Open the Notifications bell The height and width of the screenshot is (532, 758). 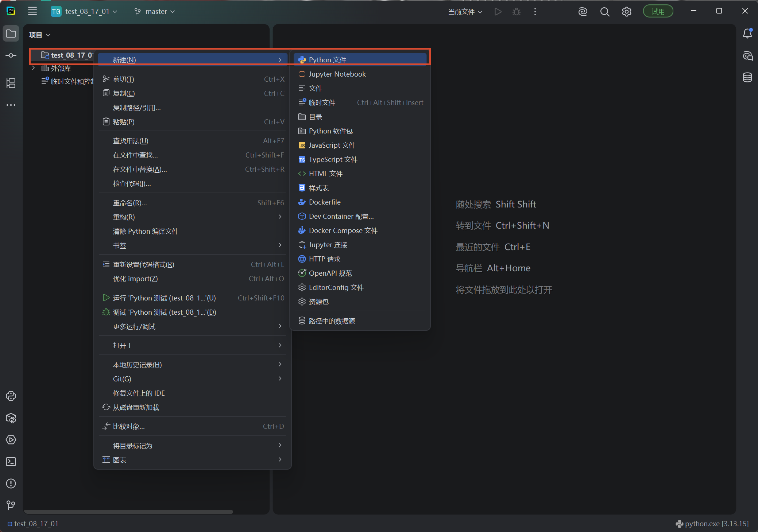point(747,34)
